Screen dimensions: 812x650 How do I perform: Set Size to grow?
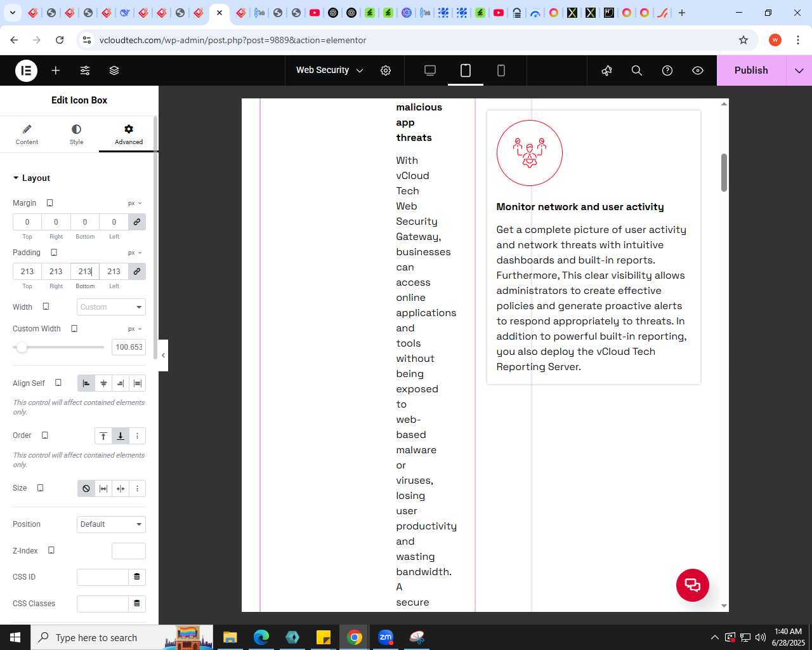pos(103,489)
